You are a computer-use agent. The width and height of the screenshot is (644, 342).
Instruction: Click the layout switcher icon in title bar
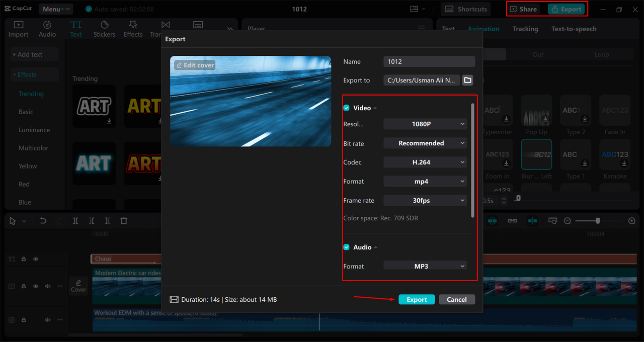point(415,9)
